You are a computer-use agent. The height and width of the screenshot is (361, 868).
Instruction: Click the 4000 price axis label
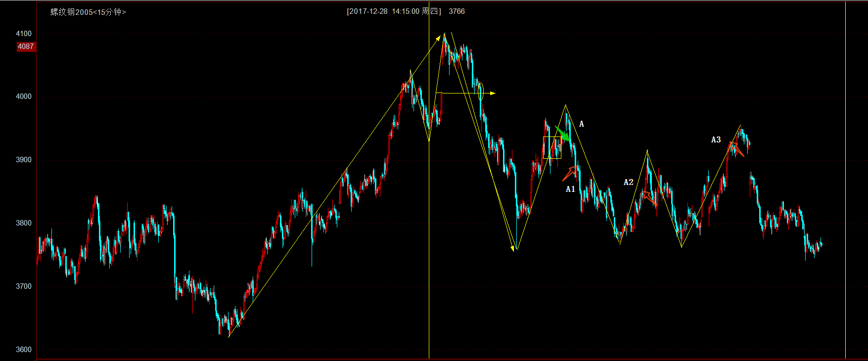(24, 96)
